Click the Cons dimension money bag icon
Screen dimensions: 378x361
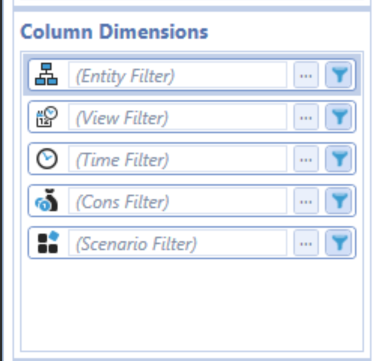click(46, 200)
